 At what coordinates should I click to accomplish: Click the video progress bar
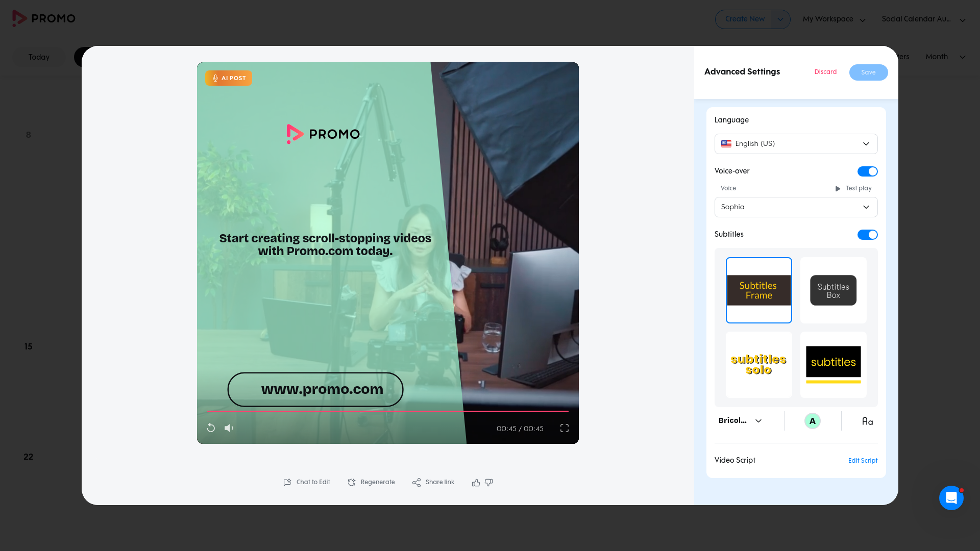[387, 411]
